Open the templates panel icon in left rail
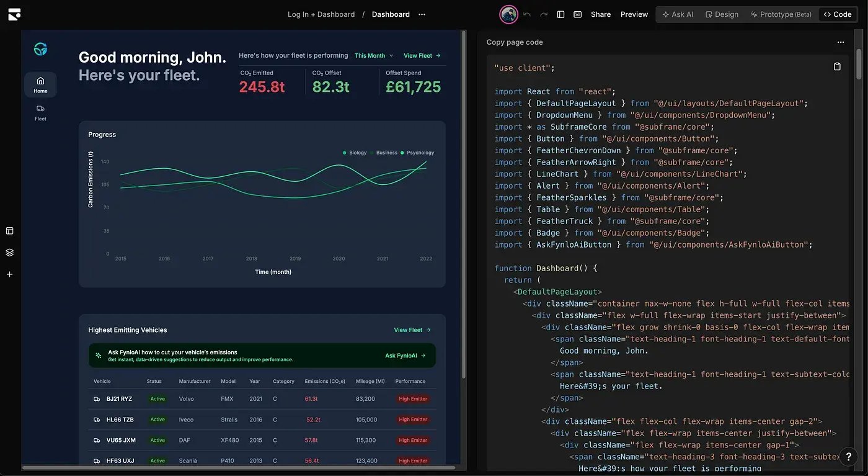 pos(10,231)
